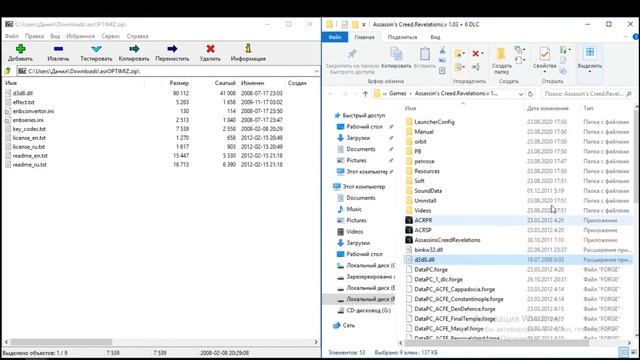Click the Добавить (Add) icon in 7-Zip
The width and height of the screenshot is (640, 360).
point(20,49)
